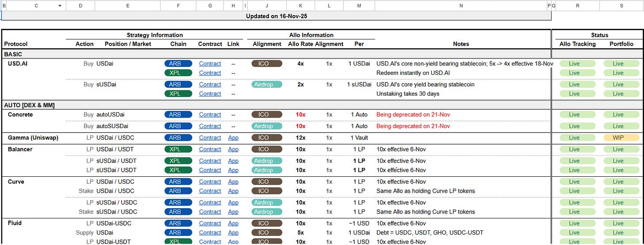Open Contract link in 'Unstaking takes 30 days' row

[x=210, y=93]
